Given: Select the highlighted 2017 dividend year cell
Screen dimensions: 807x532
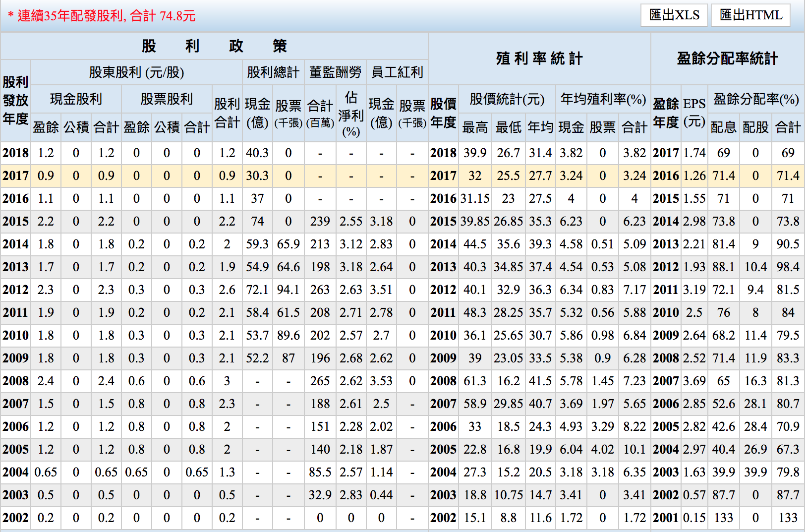Looking at the screenshot, I should pyautogui.click(x=15, y=176).
